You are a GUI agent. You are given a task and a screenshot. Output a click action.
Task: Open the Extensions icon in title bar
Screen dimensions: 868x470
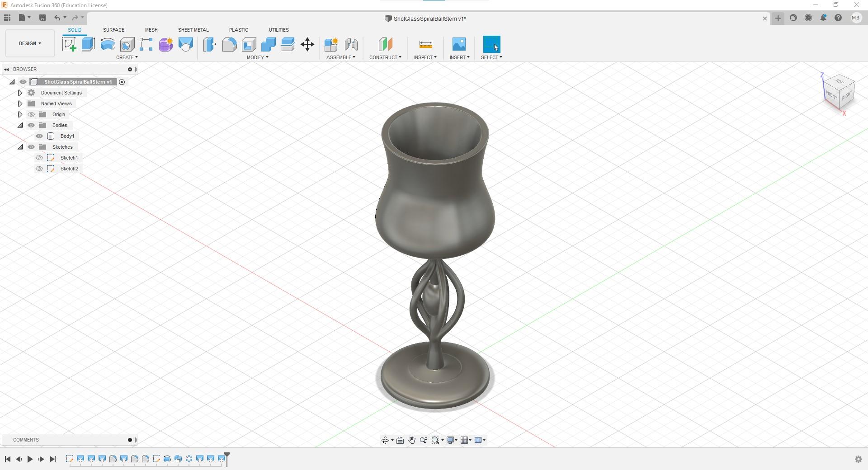coord(793,18)
